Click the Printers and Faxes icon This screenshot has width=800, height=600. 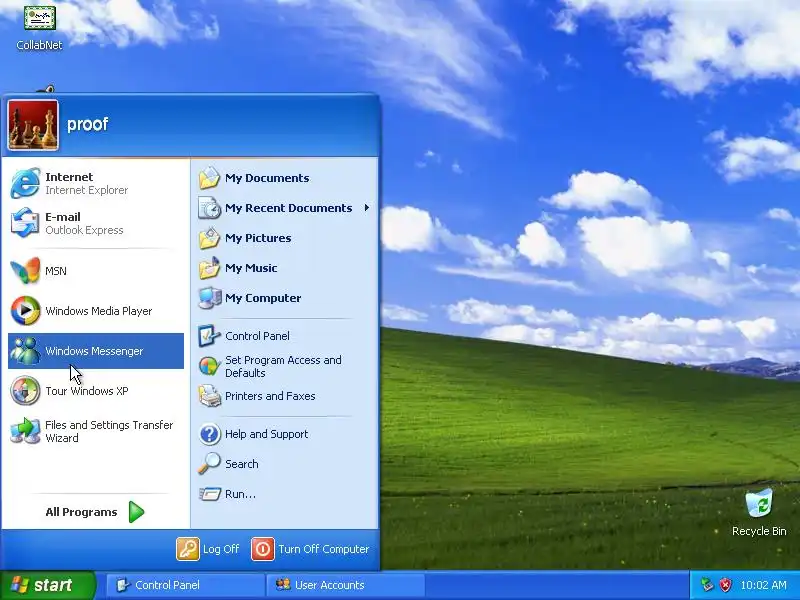[209, 396]
